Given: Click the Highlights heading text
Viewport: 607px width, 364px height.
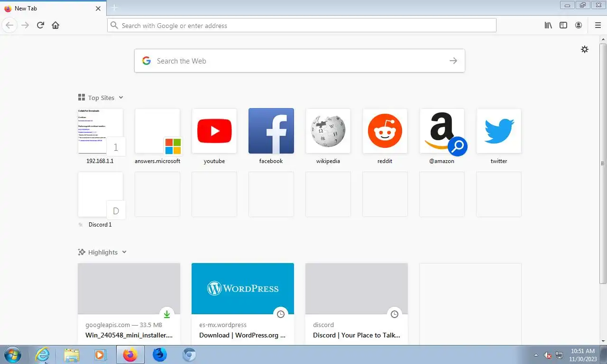Looking at the screenshot, I should (103, 252).
